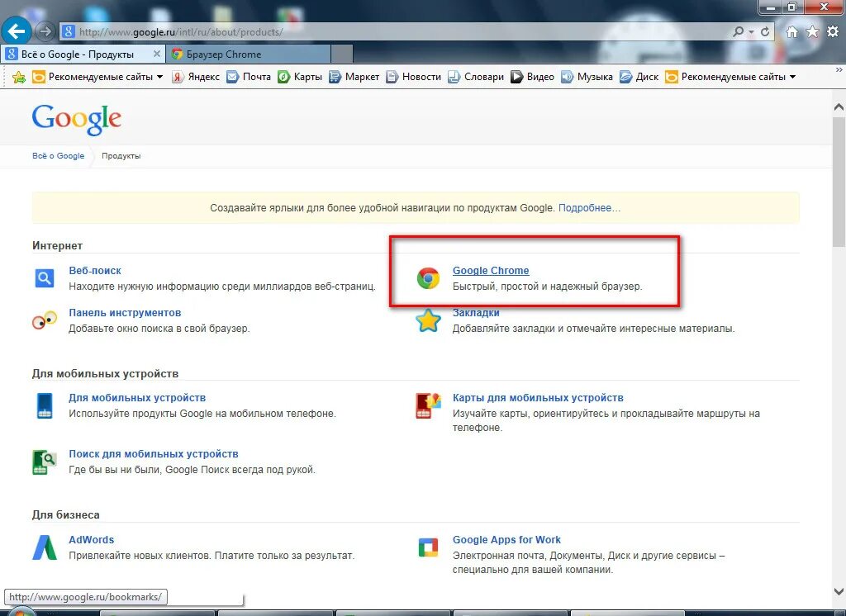The height and width of the screenshot is (616, 846).
Task: Click the Карты для мобильных устройств icon
Action: coord(429,405)
